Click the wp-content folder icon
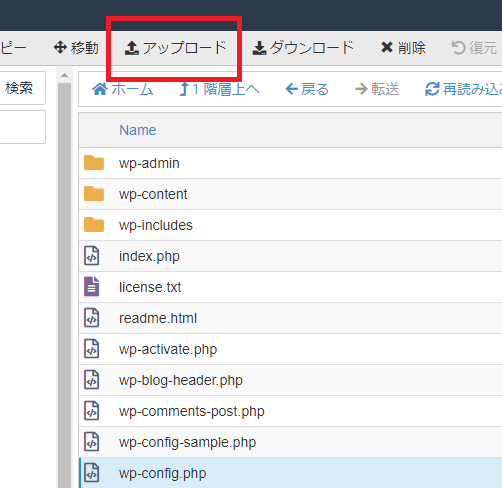Screen dimensions: 502x488 point(94,194)
